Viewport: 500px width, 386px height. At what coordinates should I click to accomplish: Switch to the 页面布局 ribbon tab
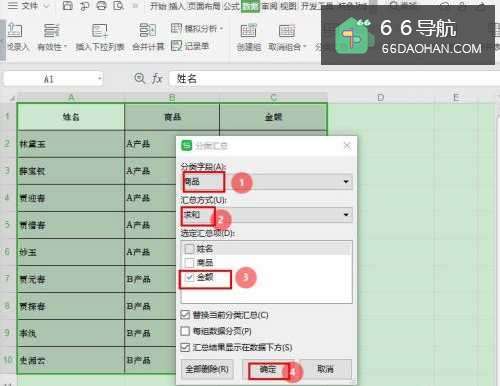[203, 6]
